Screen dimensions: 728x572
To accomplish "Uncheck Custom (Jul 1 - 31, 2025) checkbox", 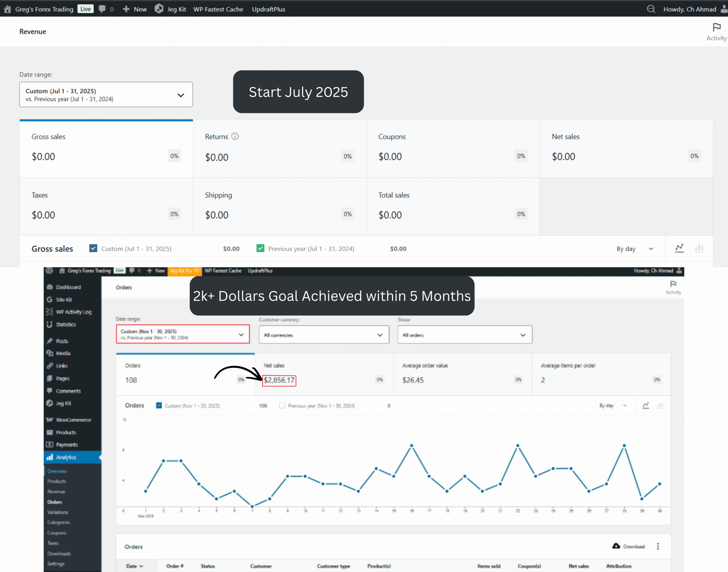I will 93,248.
